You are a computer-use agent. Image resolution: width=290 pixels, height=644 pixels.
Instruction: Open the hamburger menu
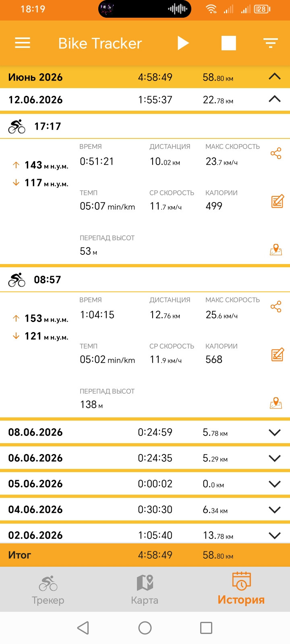(x=23, y=43)
